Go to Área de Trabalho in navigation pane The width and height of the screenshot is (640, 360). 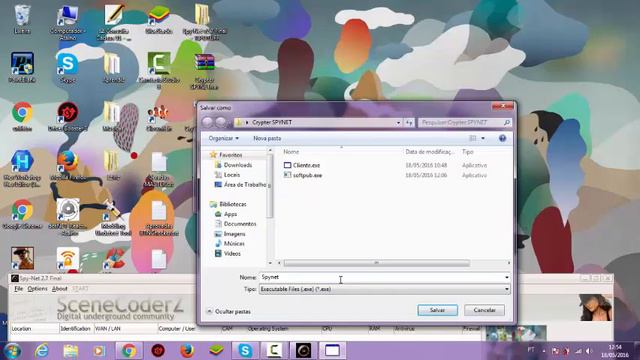(245, 184)
